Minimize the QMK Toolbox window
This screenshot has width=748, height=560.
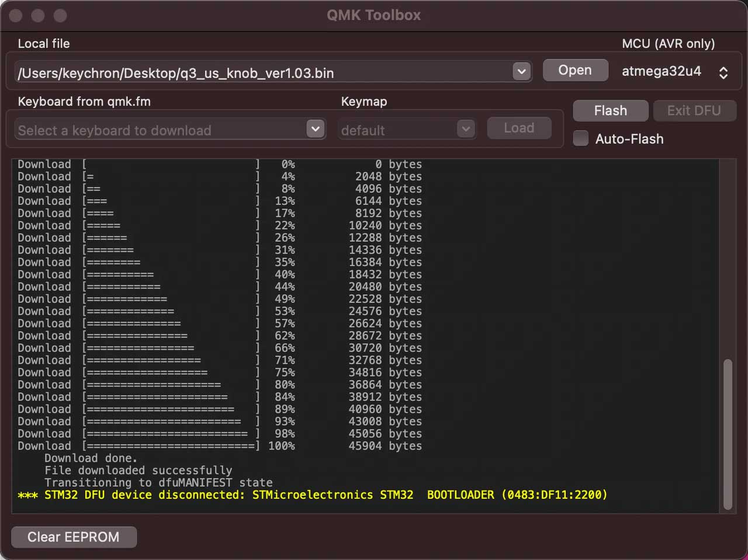click(x=38, y=16)
